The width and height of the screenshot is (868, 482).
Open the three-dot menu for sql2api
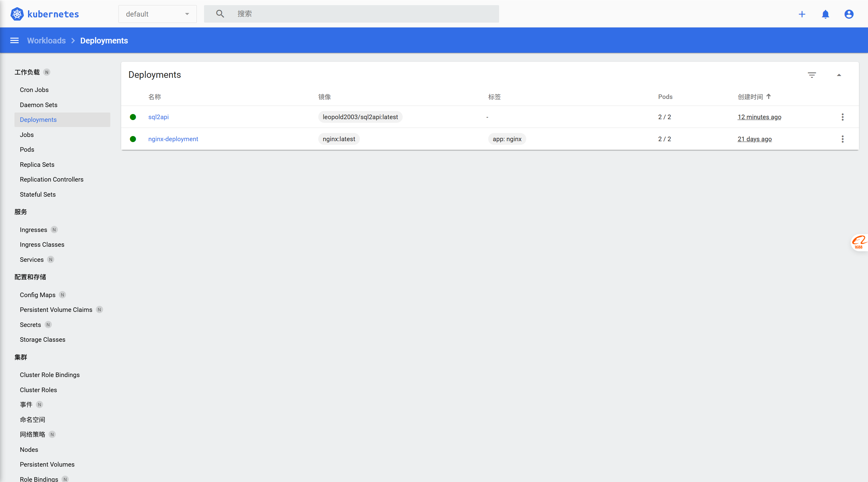[842, 117]
